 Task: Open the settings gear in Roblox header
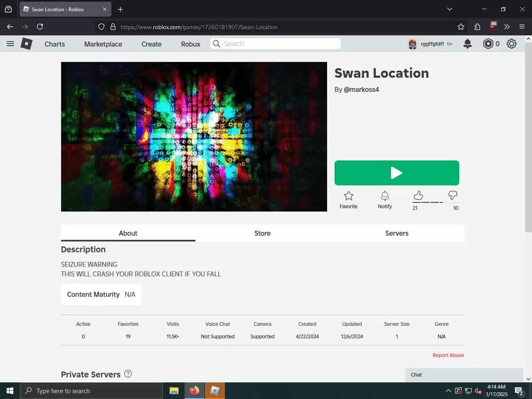[512, 44]
